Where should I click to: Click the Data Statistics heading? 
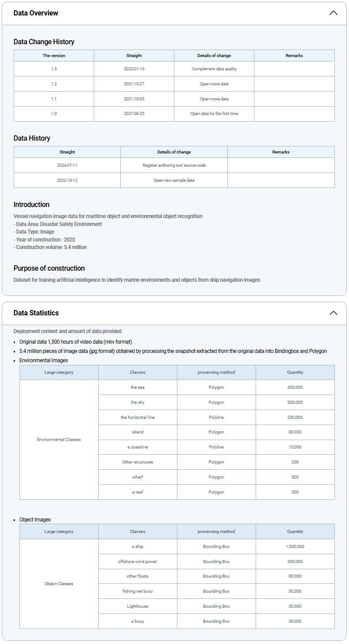pyautogui.click(x=36, y=313)
